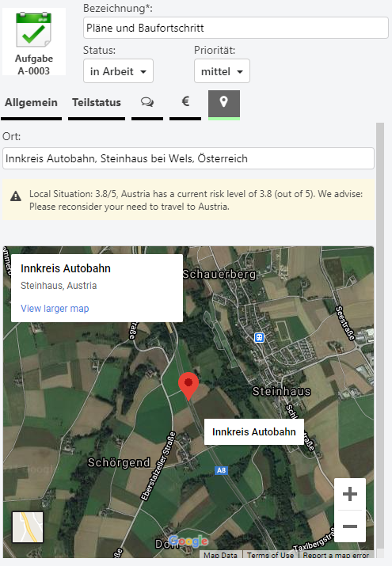This screenshot has height=566, width=392.
Task: Click the A8 highway shield on map
Action: coord(221,470)
